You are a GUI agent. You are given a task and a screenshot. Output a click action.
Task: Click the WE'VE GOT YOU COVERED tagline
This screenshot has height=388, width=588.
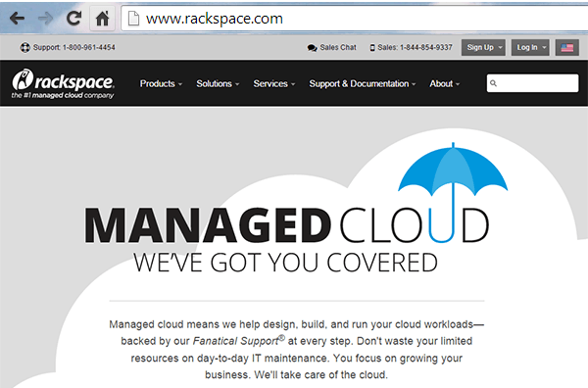click(x=285, y=263)
